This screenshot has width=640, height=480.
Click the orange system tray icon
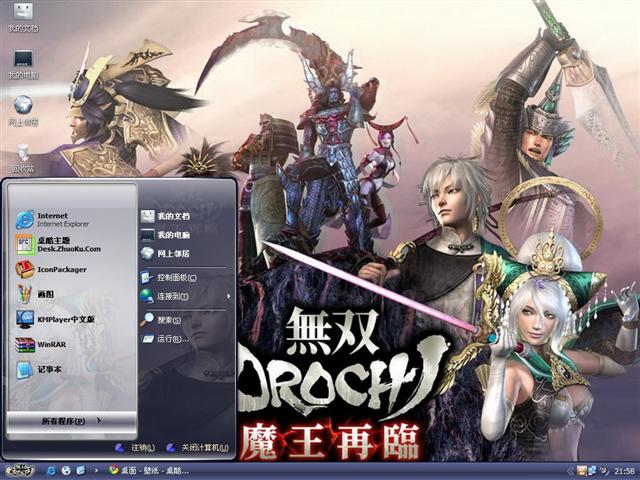pos(581,471)
